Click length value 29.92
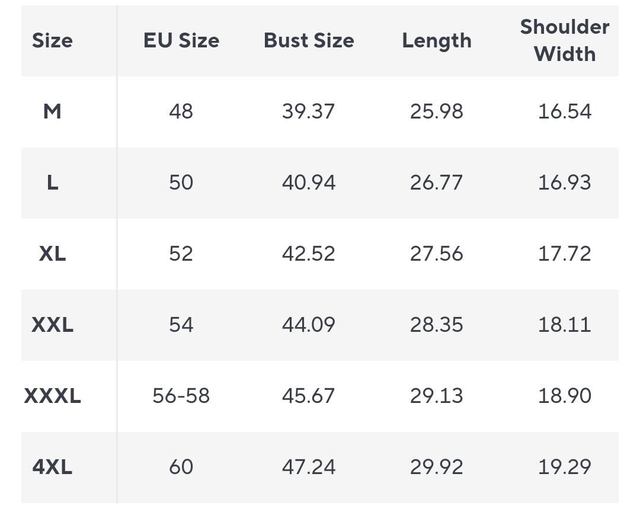640x509 pixels. (x=436, y=467)
